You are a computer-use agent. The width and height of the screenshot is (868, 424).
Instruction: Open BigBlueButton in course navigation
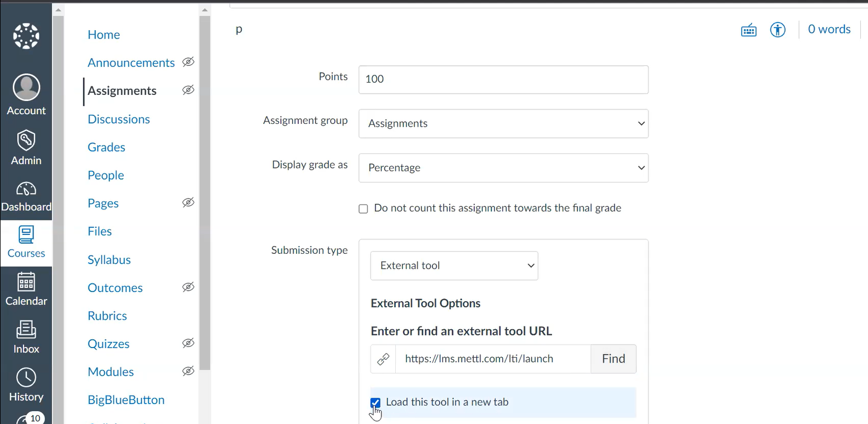click(126, 400)
